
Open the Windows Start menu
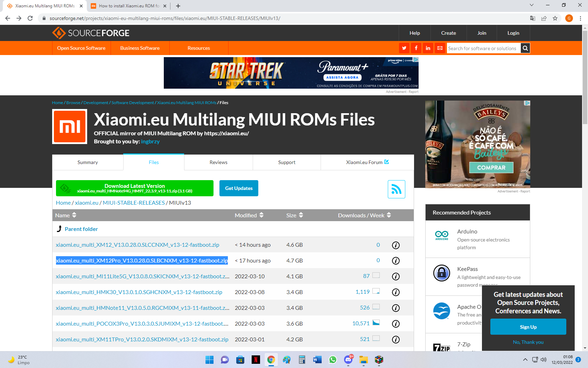pyautogui.click(x=210, y=360)
